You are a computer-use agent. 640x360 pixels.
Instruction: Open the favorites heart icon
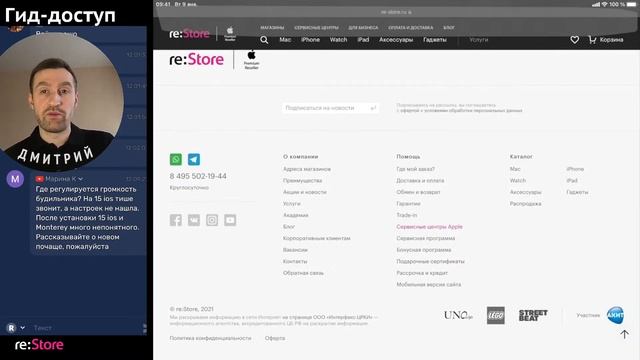[x=574, y=40]
